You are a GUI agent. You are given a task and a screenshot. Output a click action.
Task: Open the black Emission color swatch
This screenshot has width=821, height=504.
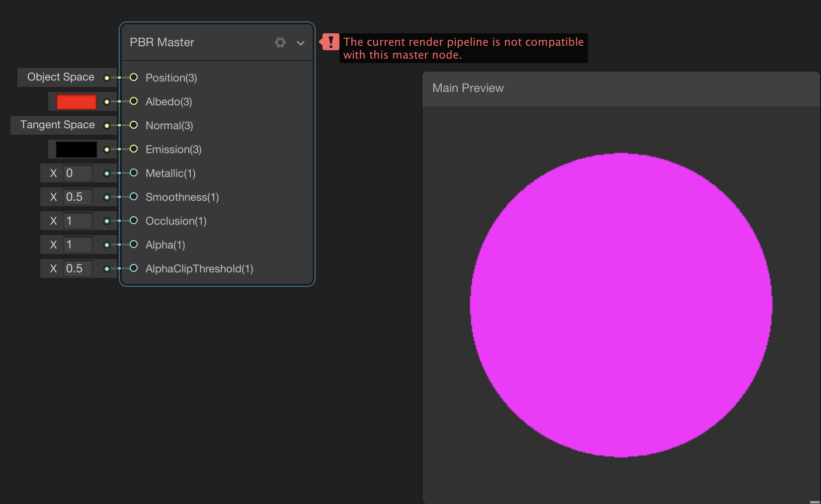coord(77,150)
